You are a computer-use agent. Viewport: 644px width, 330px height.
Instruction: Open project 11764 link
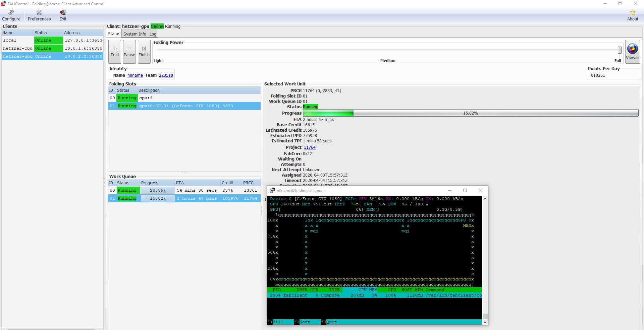pyautogui.click(x=309, y=147)
